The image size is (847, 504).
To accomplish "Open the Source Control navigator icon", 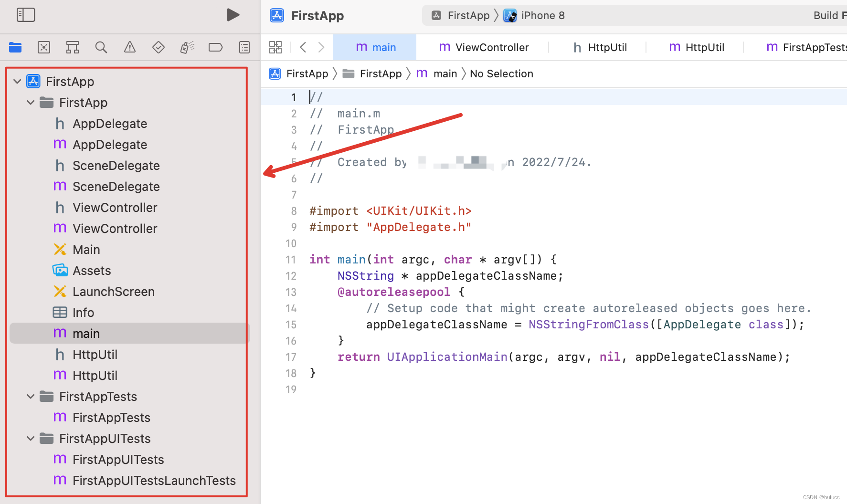I will (44, 47).
